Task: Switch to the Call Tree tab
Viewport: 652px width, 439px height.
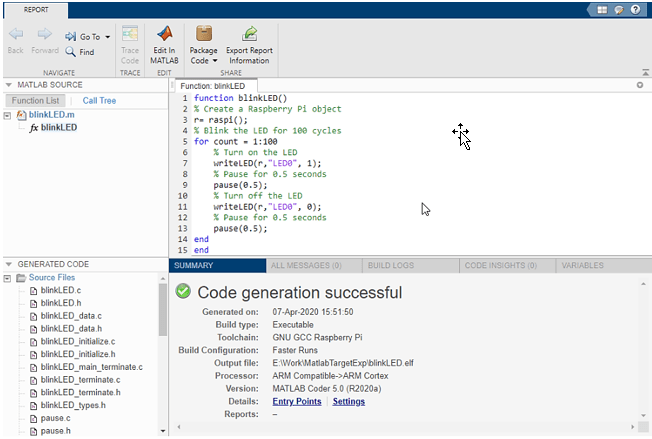Action: 98,100
